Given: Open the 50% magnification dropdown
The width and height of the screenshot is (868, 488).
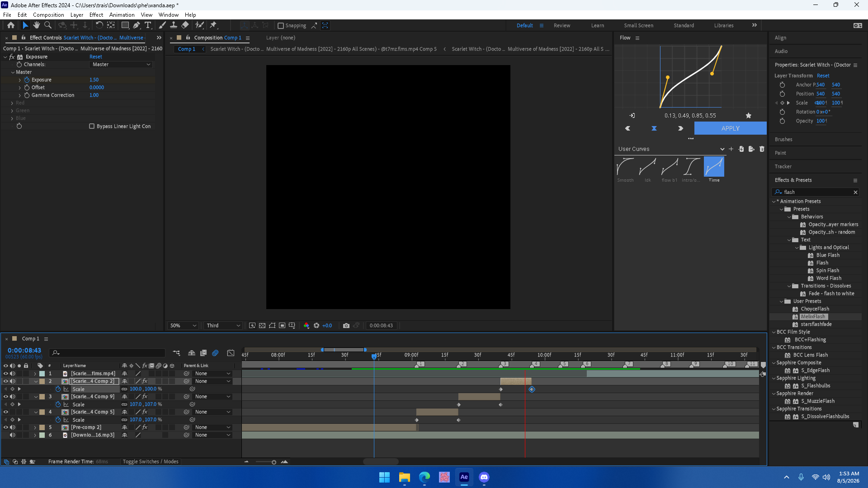Looking at the screenshot, I should [183, 325].
